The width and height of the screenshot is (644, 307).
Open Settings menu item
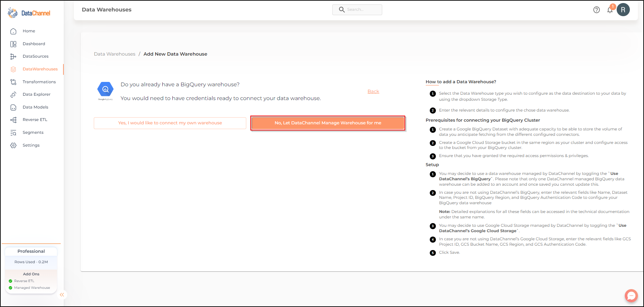[31, 145]
